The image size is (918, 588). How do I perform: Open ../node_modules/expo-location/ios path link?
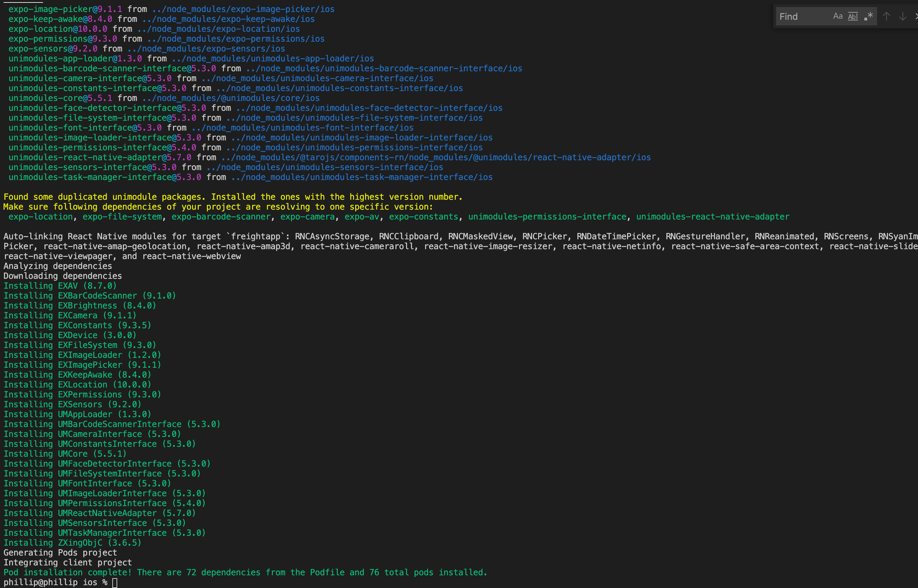(x=218, y=29)
